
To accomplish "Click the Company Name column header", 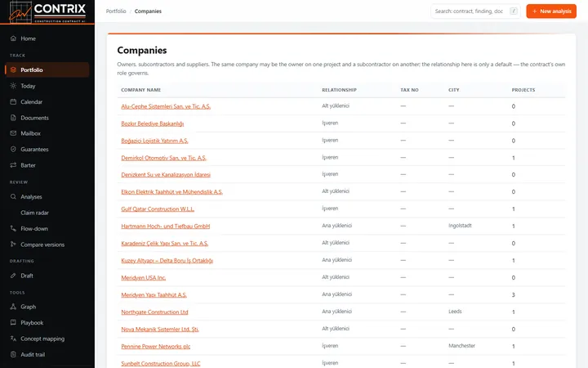I will point(141,90).
